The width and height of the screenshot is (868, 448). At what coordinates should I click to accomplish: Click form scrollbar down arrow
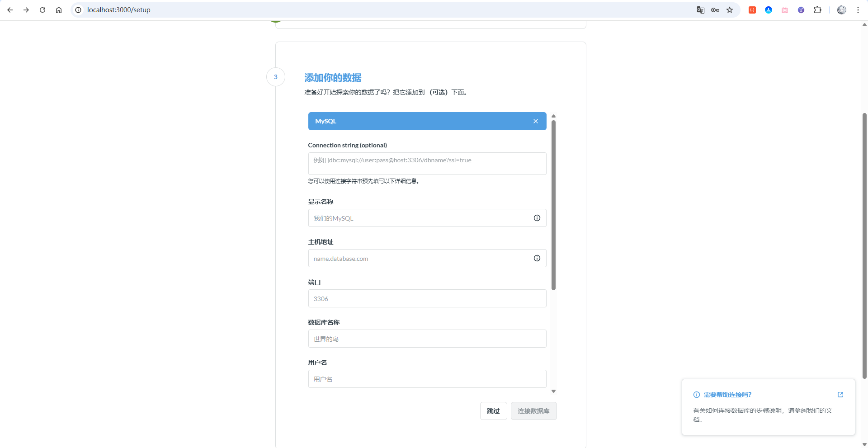click(x=553, y=391)
